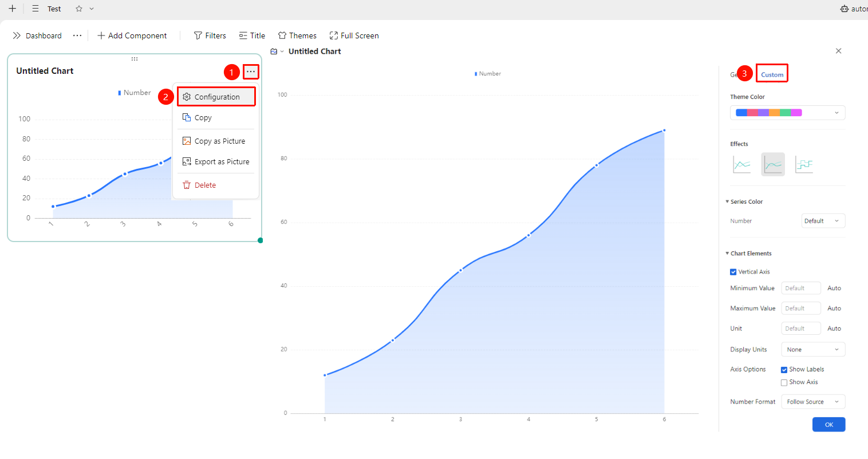Click the green resize handle on chart card
Image resolution: width=868 pixels, height=459 pixels.
pos(261,240)
